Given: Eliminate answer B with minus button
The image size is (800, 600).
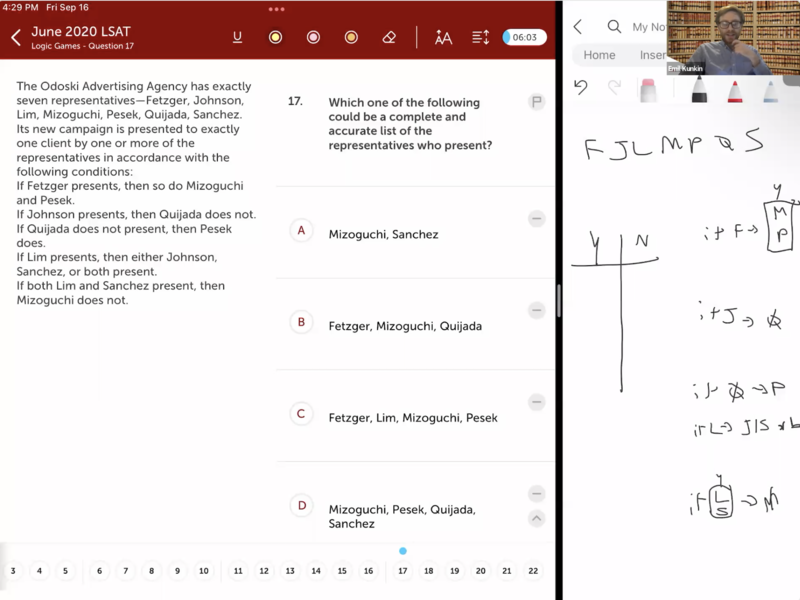Looking at the screenshot, I should coord(537,311).
